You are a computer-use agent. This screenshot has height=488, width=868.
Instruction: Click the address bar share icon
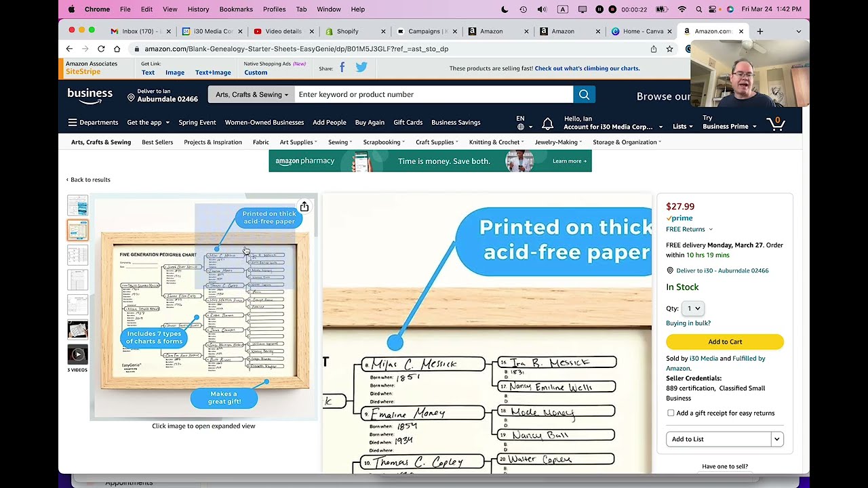click(654, 49)
